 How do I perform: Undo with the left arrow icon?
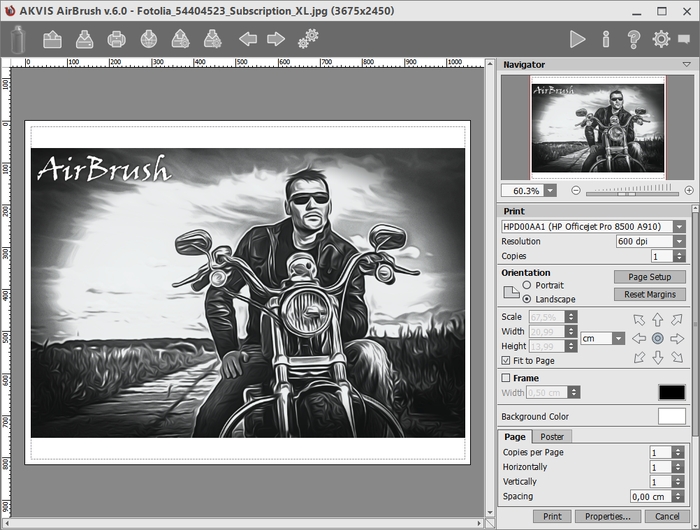click(248, 39)
